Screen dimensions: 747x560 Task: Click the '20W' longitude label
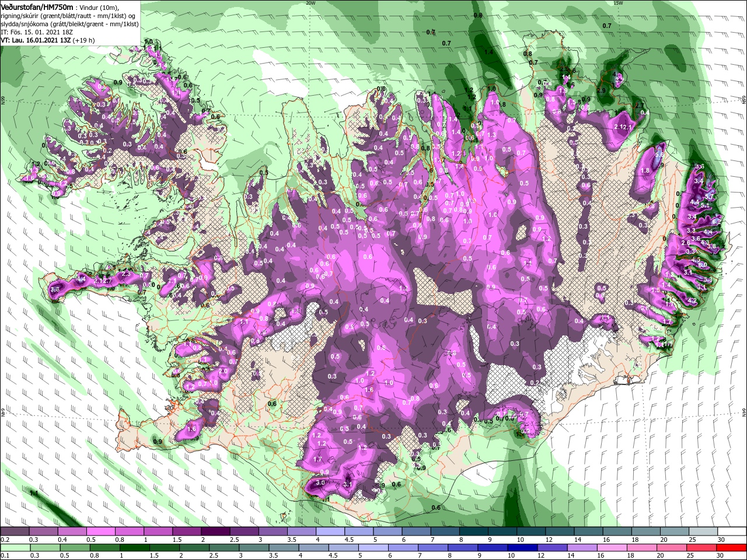(310, 2)
